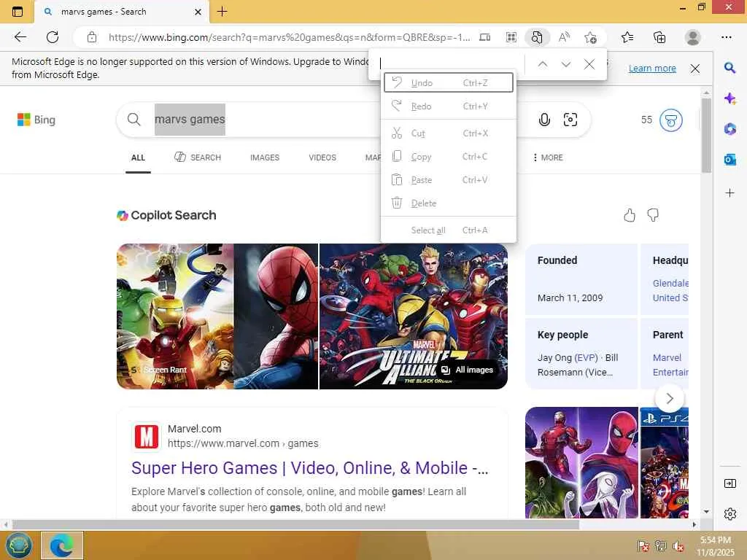Click the horizontal scrollbar thumb
747x560 pixels.
[x=295, y=524]
